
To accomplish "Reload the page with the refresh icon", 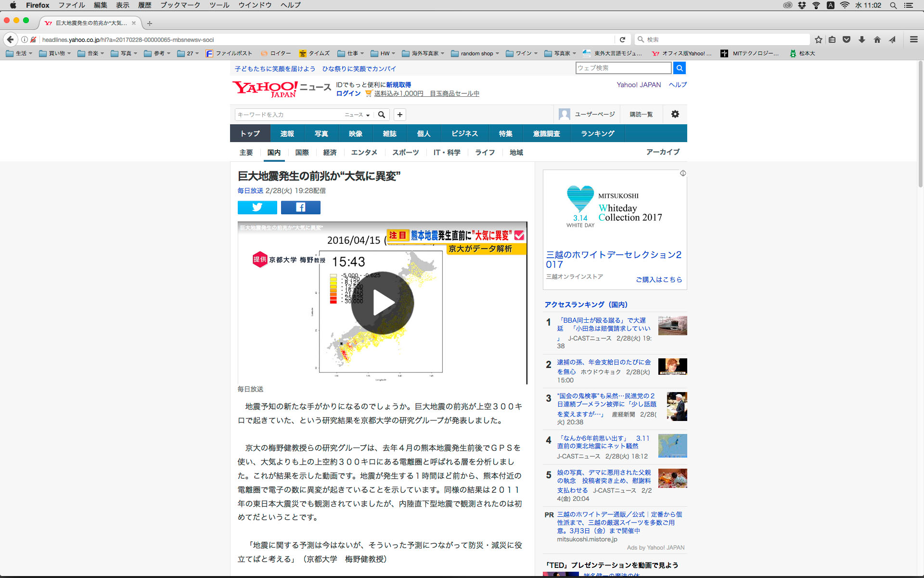I will point(622,39).
